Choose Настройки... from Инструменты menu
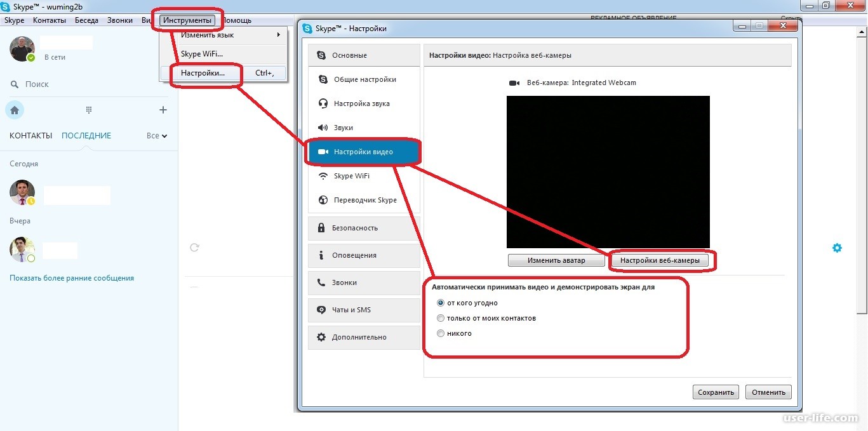This screenshot has width=868, height=431. pyautogui.click(x=223, y=73)
